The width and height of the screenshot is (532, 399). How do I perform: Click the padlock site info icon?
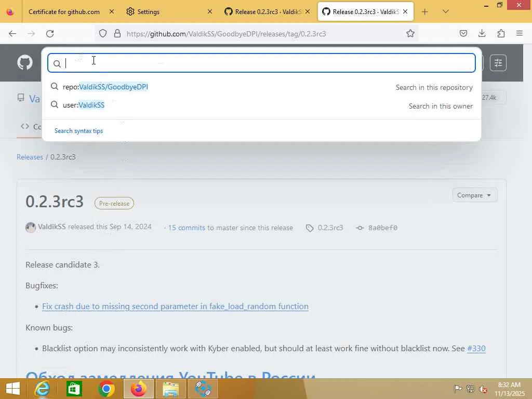(x=117, y=34)
